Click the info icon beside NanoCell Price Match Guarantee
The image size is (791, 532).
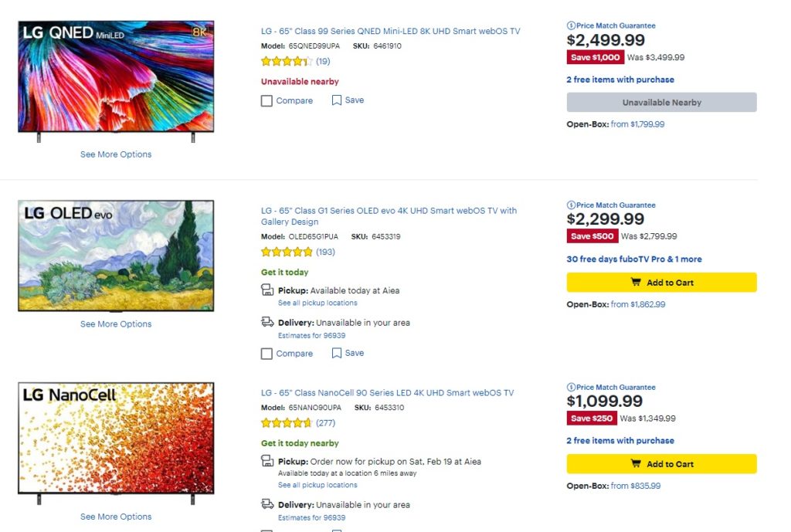point(571,387)
